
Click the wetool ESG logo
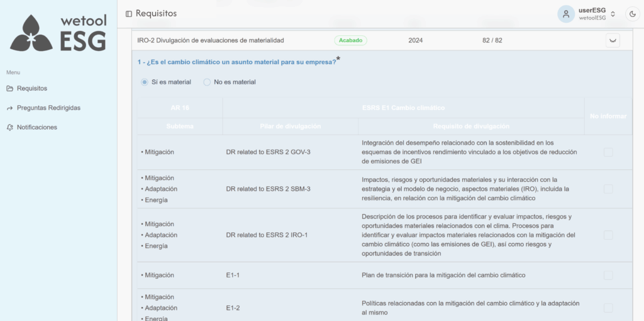58,33
